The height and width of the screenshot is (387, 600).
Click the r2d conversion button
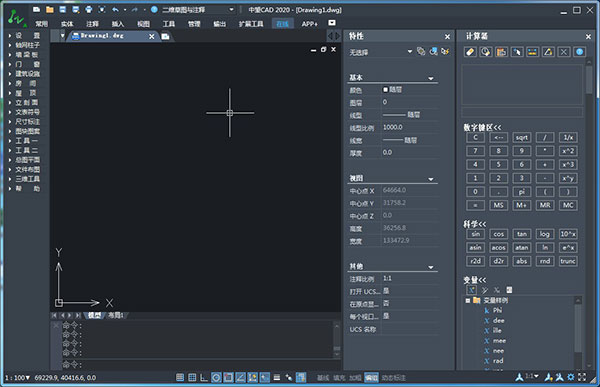coord(475,261)
